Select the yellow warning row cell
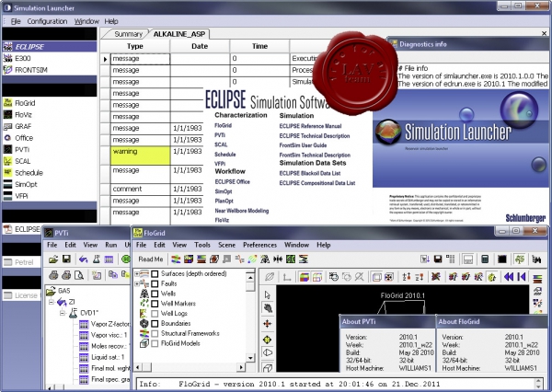Image resolution: width=552 pixels, height=392 pixels. pyautogui.click(x=140, y=156)
